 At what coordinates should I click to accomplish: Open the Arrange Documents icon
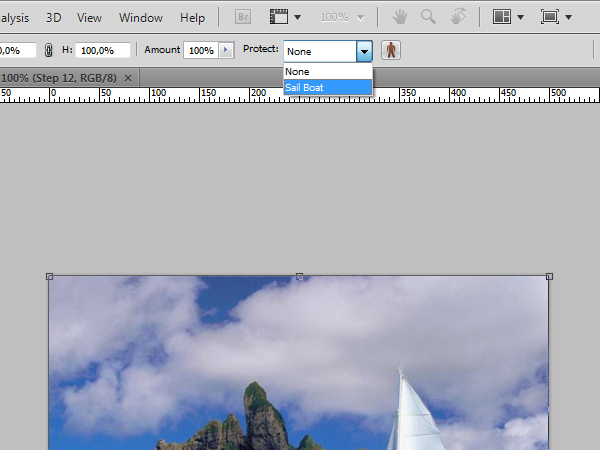click(x=502, y=17)
